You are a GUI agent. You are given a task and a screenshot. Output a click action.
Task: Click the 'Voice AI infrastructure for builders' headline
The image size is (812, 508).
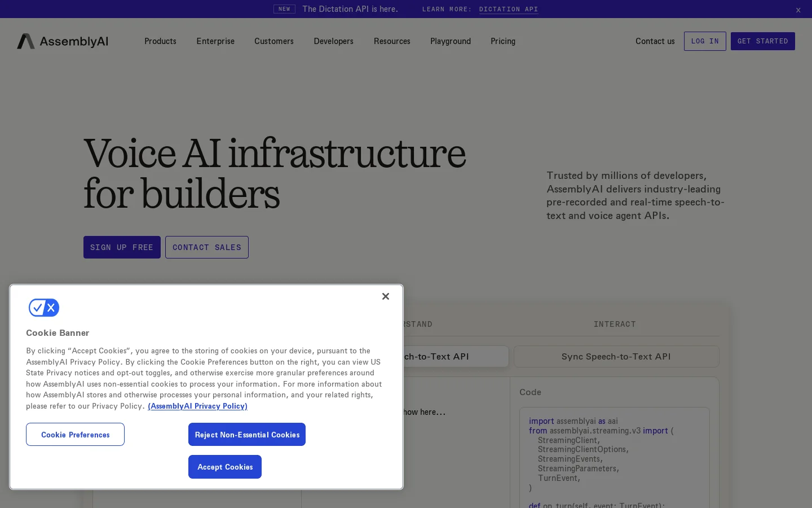[x=275, y=173]
